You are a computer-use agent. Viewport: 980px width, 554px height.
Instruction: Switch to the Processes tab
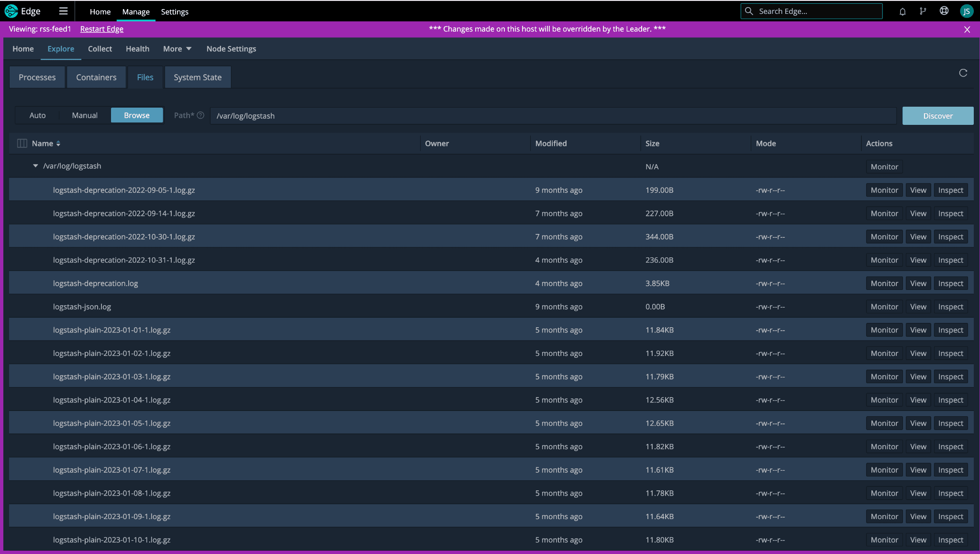tap(37, 78)
